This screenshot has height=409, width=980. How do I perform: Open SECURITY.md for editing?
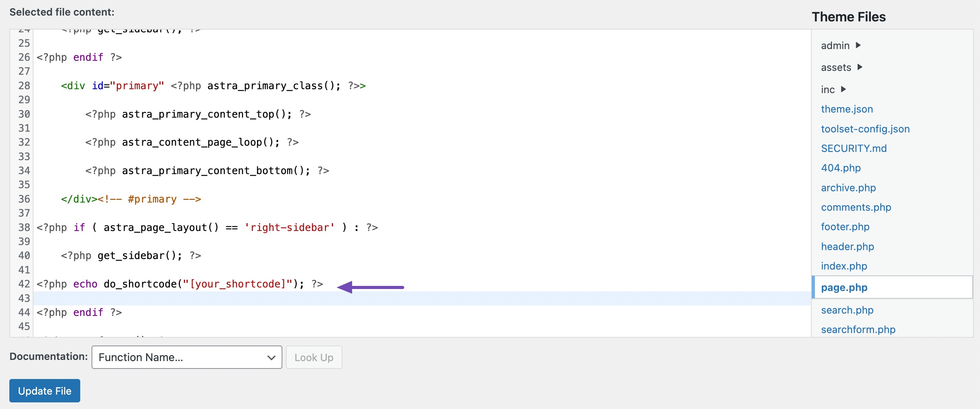coord(854,148)
